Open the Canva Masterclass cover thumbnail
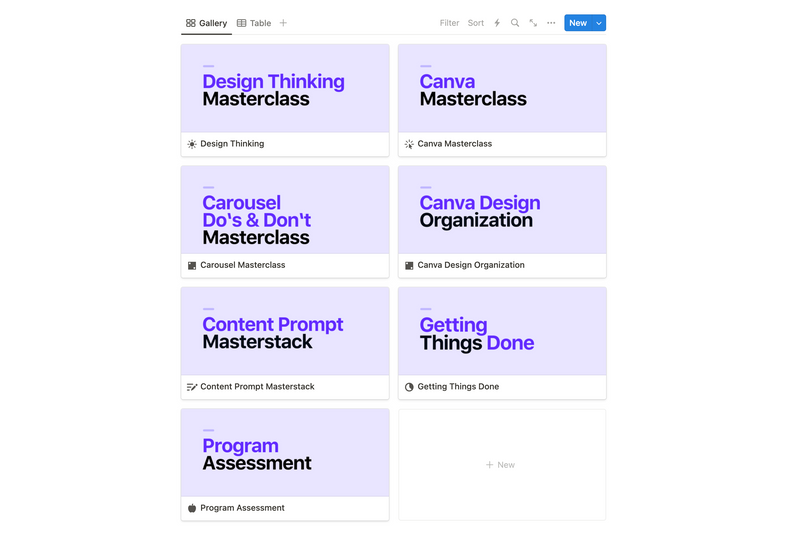Image resolution: width=809 pixels, height=541 pixels. point(502,88)
